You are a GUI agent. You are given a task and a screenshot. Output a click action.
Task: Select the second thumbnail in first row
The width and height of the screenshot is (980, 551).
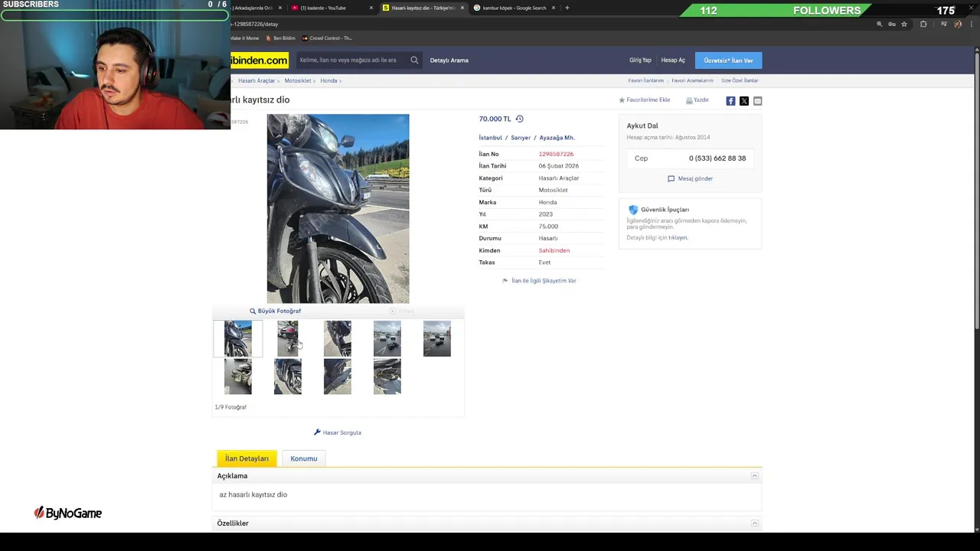pos(288,339)
